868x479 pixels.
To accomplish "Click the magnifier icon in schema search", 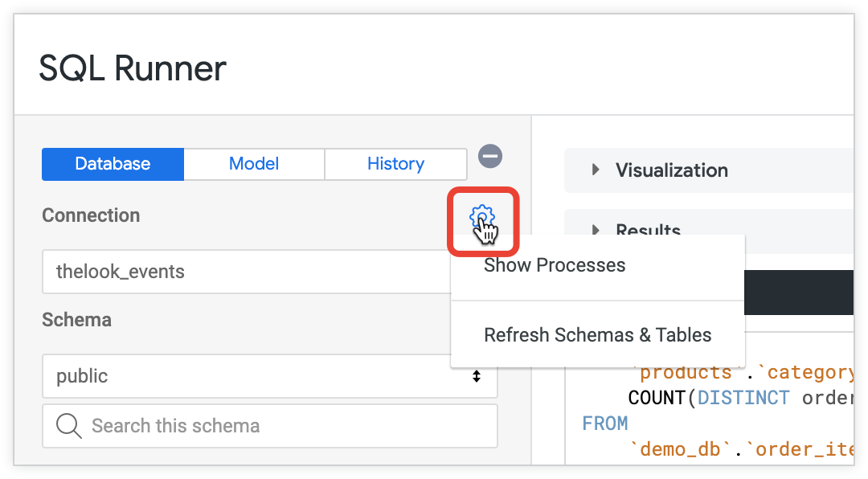I will click(x=69, y=426).
